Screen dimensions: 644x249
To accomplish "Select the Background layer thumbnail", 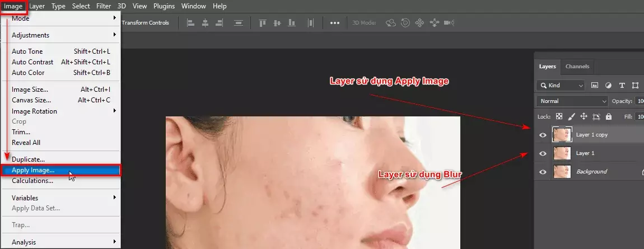I will tap(562, 171).
